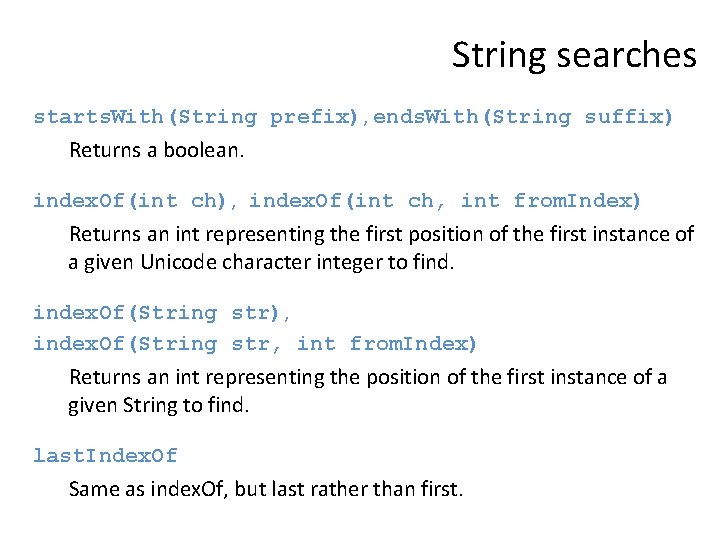Select the index.Of(String str), method line
720x540 pixels.
162,313
